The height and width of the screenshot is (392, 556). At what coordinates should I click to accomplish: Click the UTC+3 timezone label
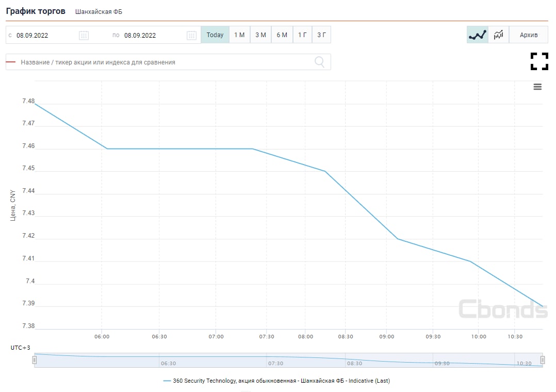tap(20, 348)
